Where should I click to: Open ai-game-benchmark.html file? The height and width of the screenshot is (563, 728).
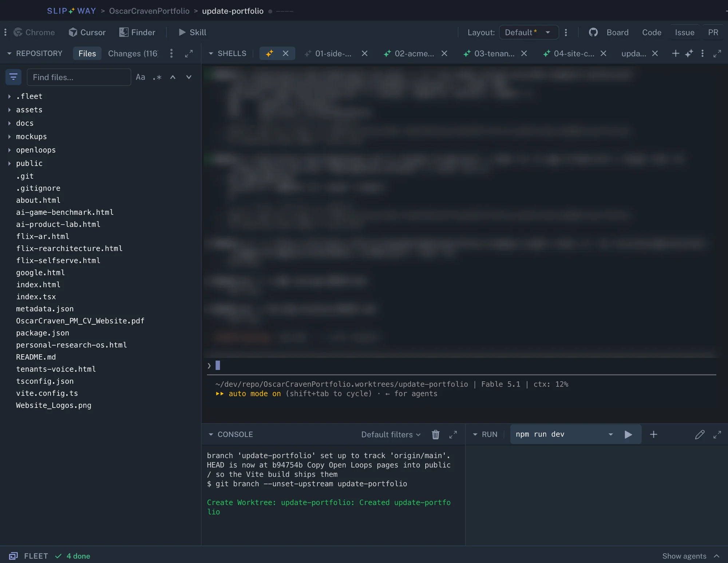click(x=65, y=212)
